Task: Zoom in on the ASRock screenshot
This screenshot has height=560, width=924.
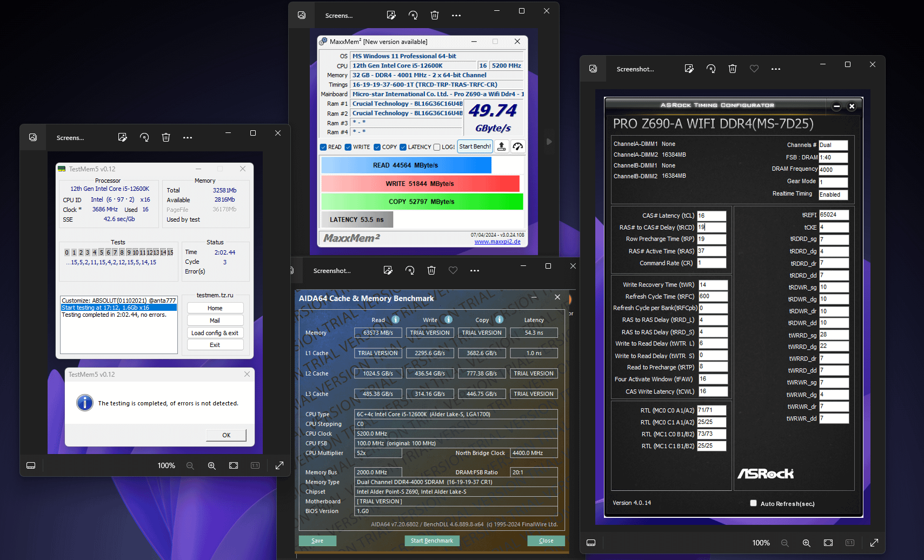Action: [x=807, y=543]
